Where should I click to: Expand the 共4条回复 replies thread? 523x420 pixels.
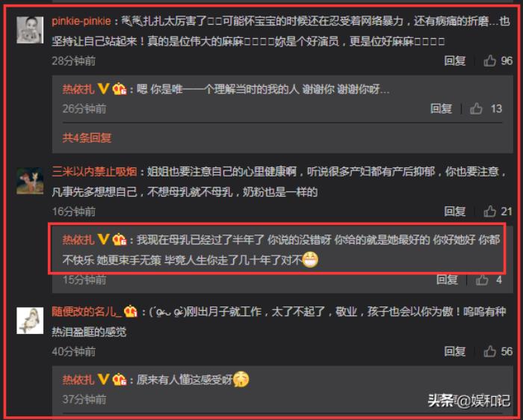[87, 138]
